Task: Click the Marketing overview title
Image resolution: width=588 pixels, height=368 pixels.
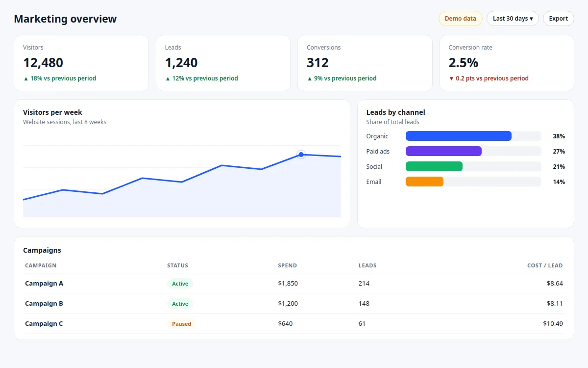Action: [x=65, y=19]
